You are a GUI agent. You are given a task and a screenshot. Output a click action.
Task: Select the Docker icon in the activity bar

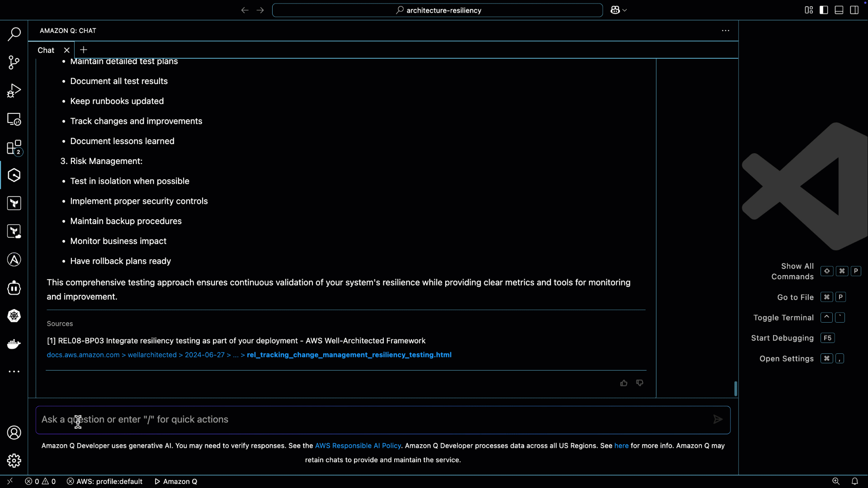(x=14, y=344)
